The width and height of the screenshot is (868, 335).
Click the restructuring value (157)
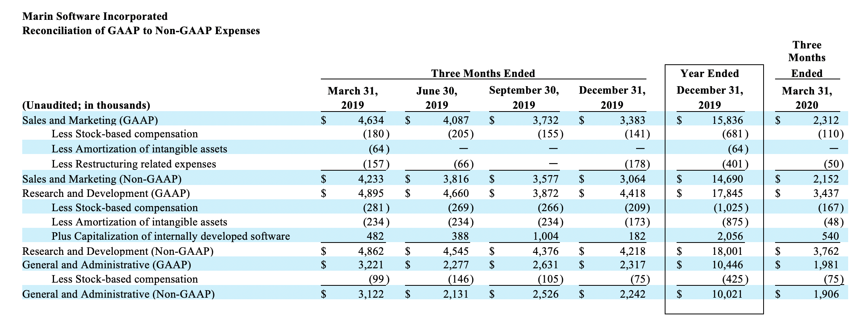click(x=376, y=164)
